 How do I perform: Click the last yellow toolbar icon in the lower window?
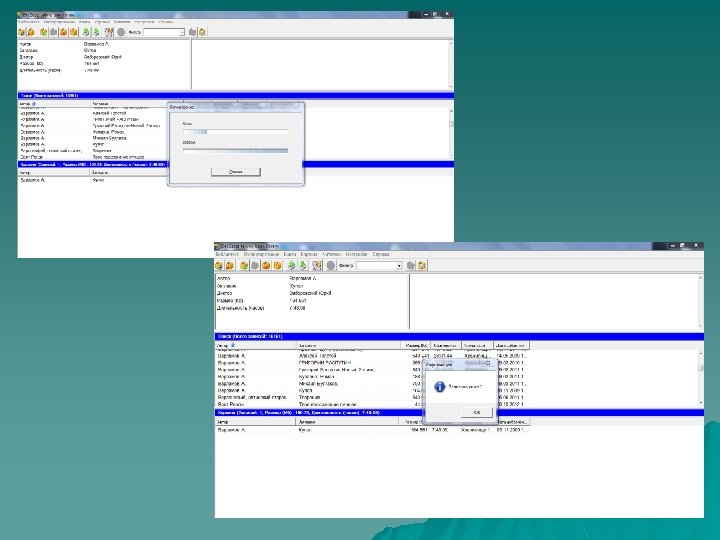(422, 265)
